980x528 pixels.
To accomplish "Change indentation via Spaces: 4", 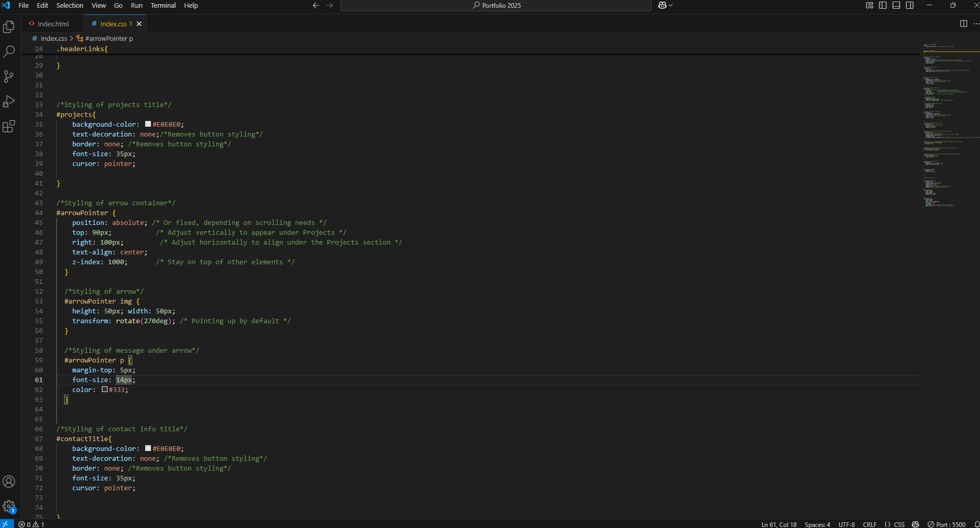I will click(x=817, y=524).
